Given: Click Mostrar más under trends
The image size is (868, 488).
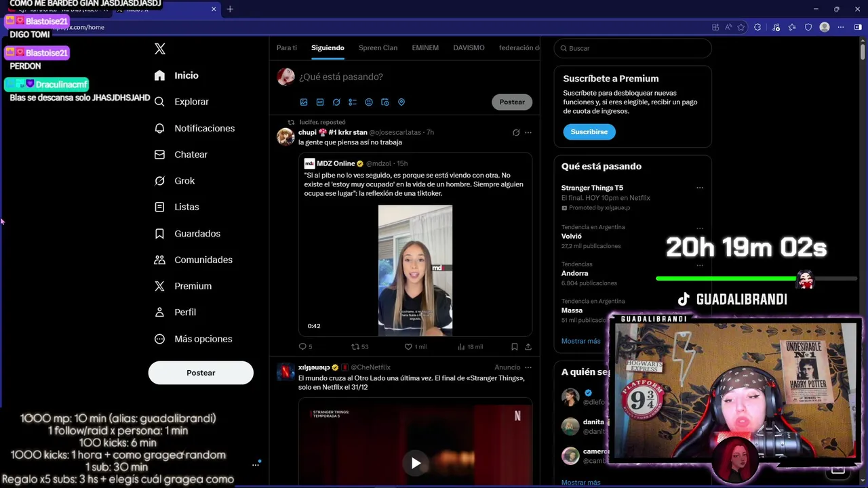Looking at the screenshot, I should pyautogui.click(x=580, y=341).
